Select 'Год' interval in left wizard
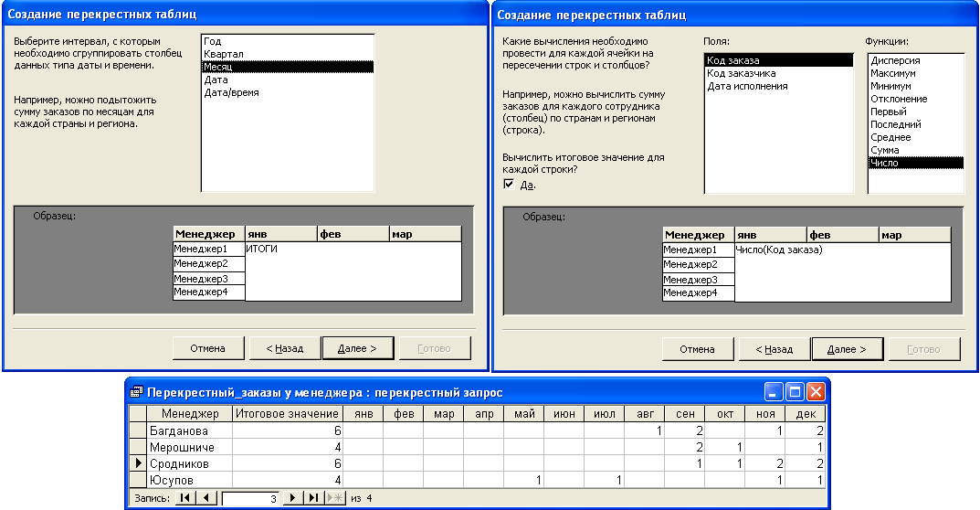The image size is (980, 510). coord(288,41)
